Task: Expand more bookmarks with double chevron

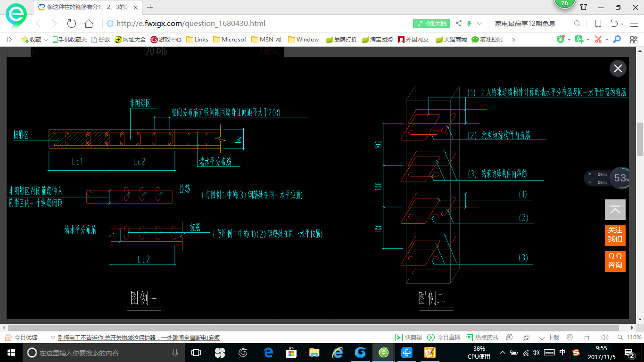Action: 513,40
